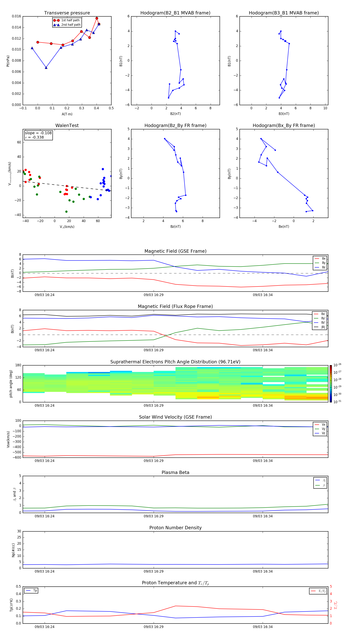Select the β legend entry in Plasma Beta
The height and width of the screenshot is (644, 351).
321,485
